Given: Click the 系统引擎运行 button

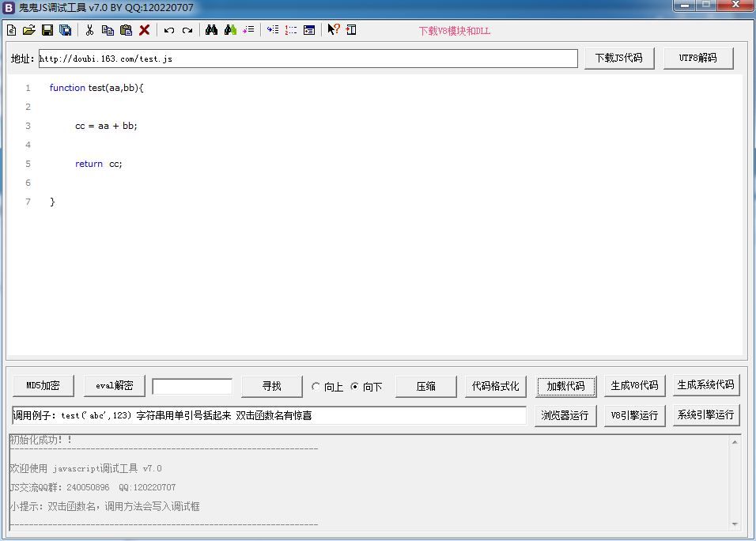Looking at the screenshot, I should [706, 414].
